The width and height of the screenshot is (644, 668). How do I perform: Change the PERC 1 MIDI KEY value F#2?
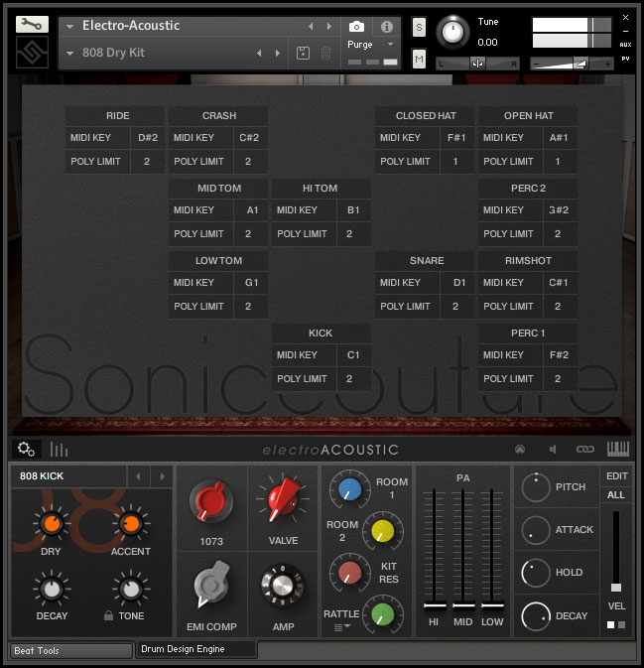click(x=560, y=355)
